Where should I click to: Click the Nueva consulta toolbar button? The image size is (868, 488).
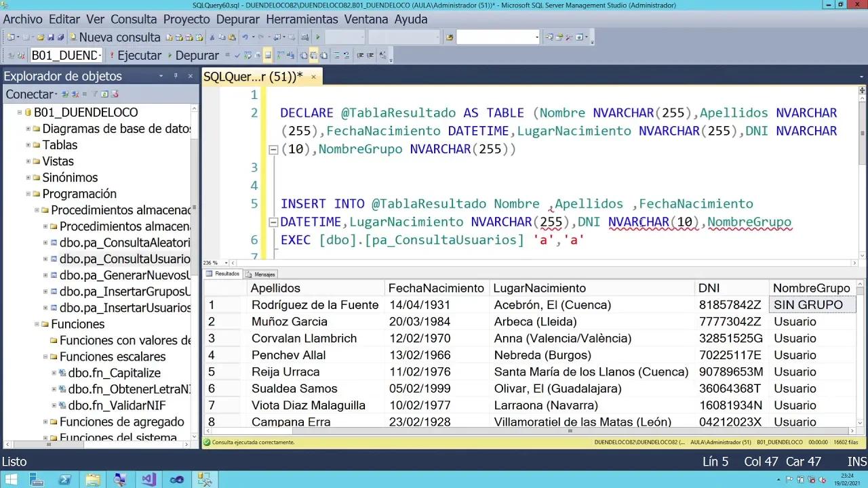(116, 37)
